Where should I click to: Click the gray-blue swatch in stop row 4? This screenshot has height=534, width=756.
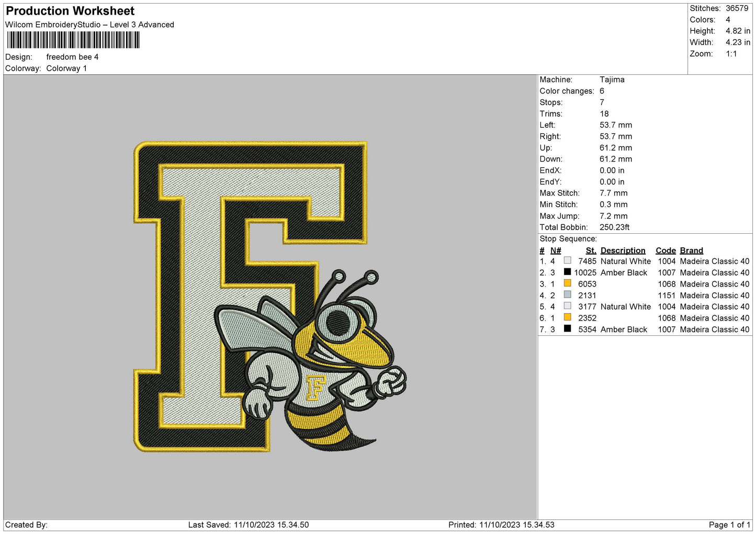click(x=567, y=294)
